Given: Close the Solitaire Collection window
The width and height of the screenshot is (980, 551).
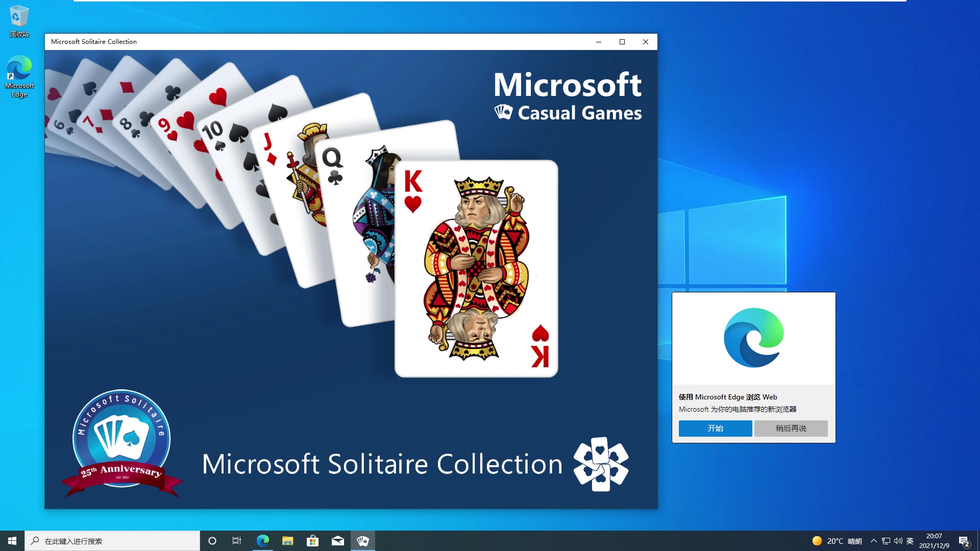Looking at the screenshot, I should pos(646,42).
